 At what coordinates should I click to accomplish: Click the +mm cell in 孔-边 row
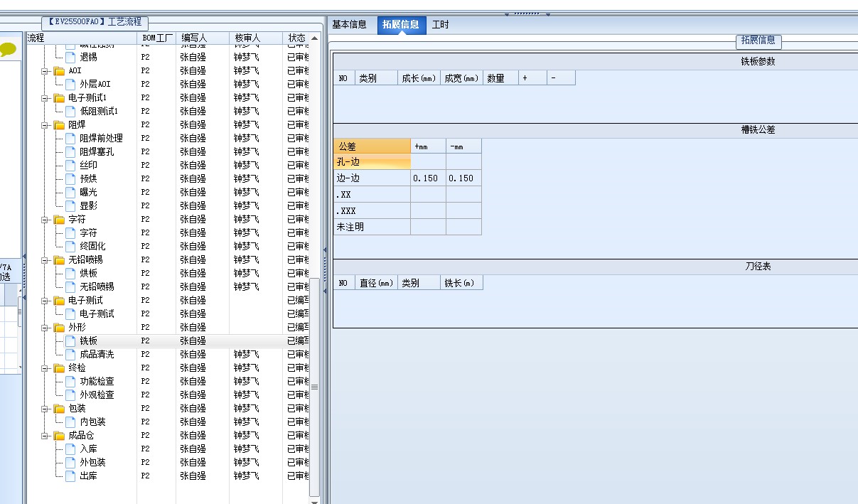click(429, 162)
